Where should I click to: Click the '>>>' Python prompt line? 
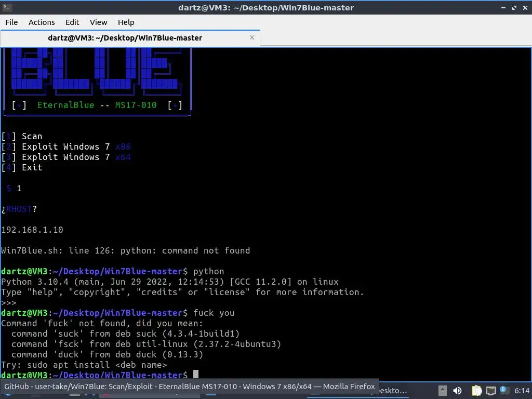click(9, 303)
